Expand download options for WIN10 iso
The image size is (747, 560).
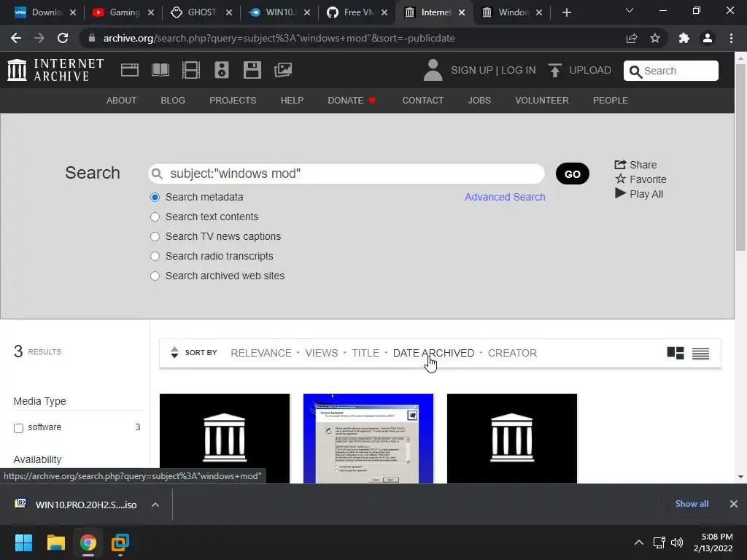tap(155, 505)
